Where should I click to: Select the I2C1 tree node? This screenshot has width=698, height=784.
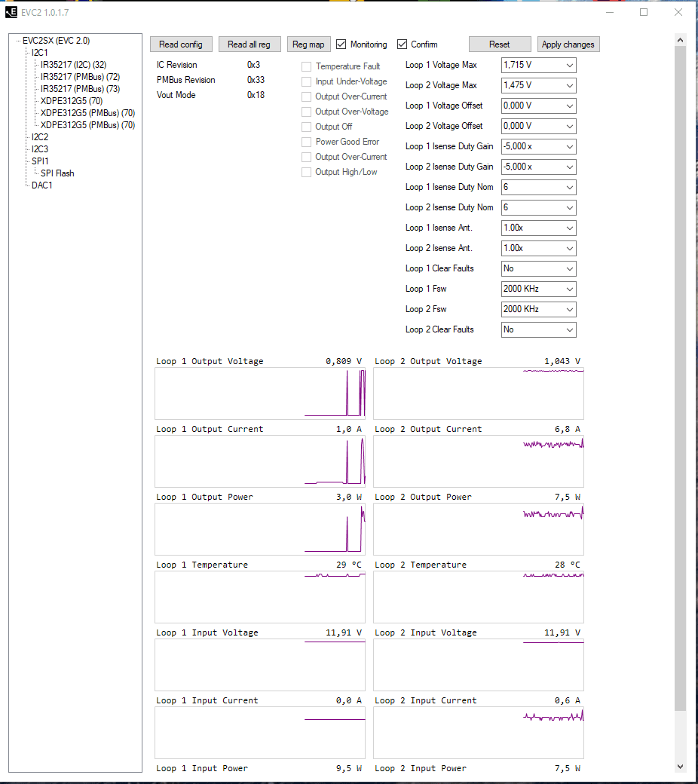39,53
